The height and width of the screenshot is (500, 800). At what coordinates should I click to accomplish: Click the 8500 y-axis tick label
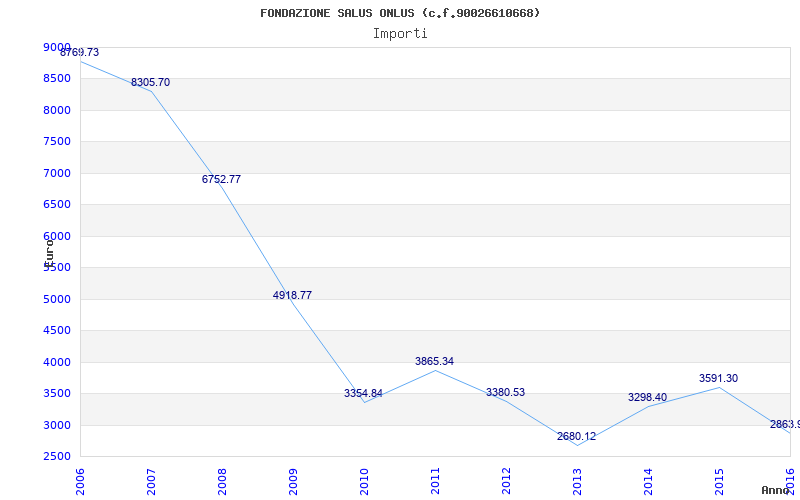tap(57, 78)
